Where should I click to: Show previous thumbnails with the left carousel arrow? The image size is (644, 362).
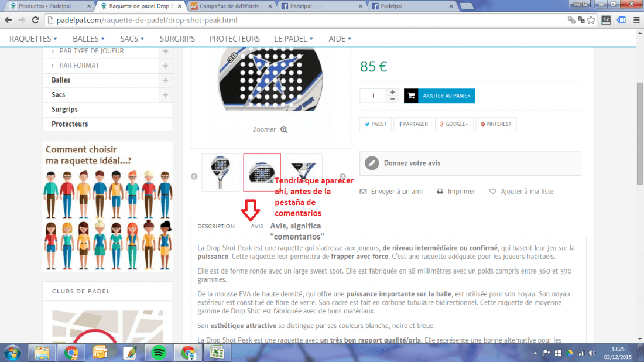194,176
